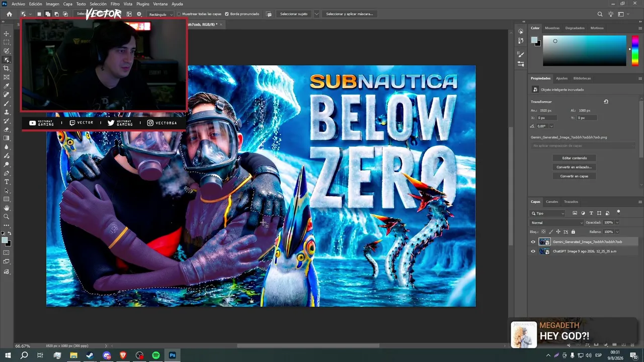Select the ChatGPT Image layer thumbnail

click(x=544, y=251)
